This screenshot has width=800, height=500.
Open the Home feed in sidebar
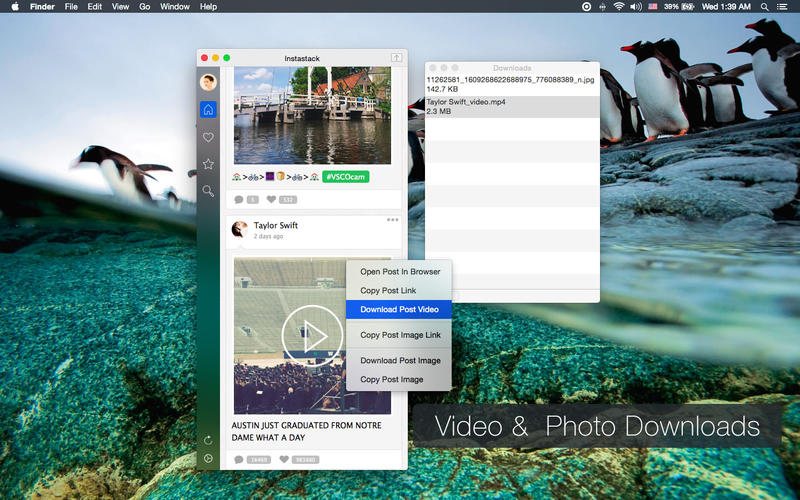pos(208,110)
